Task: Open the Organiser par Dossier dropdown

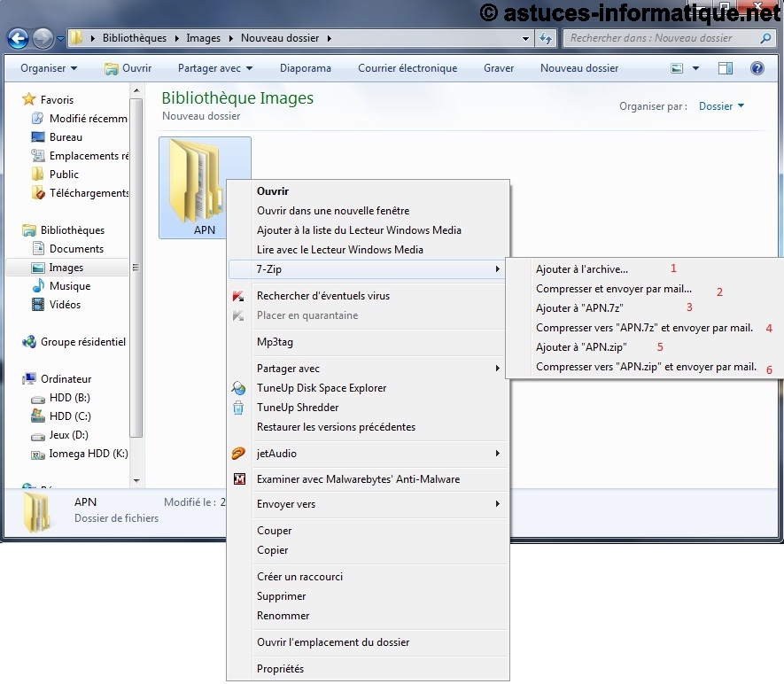Action: [721, 106]
